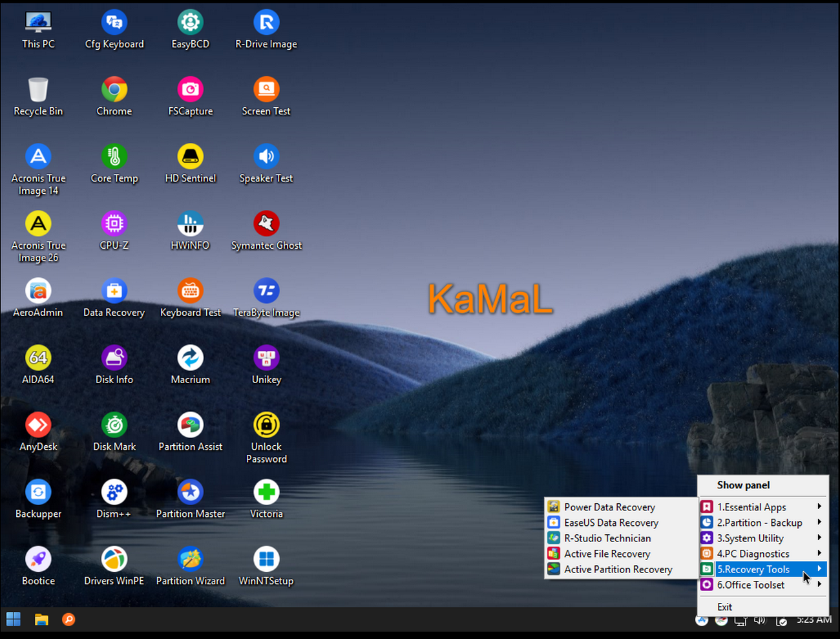
Task: Open the 6.Office Toolset submenu
Action: tap(762, 585)
